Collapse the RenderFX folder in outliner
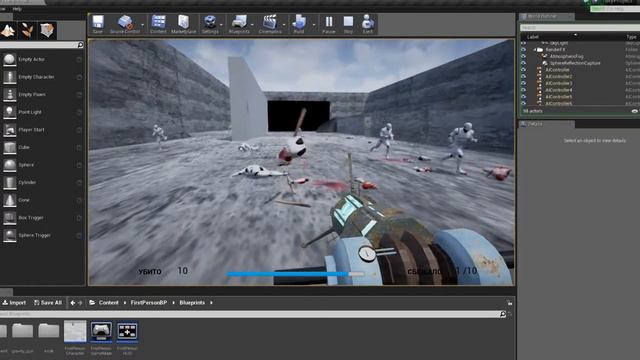Viewport: 640px width, 360px height. pos(534,50)
